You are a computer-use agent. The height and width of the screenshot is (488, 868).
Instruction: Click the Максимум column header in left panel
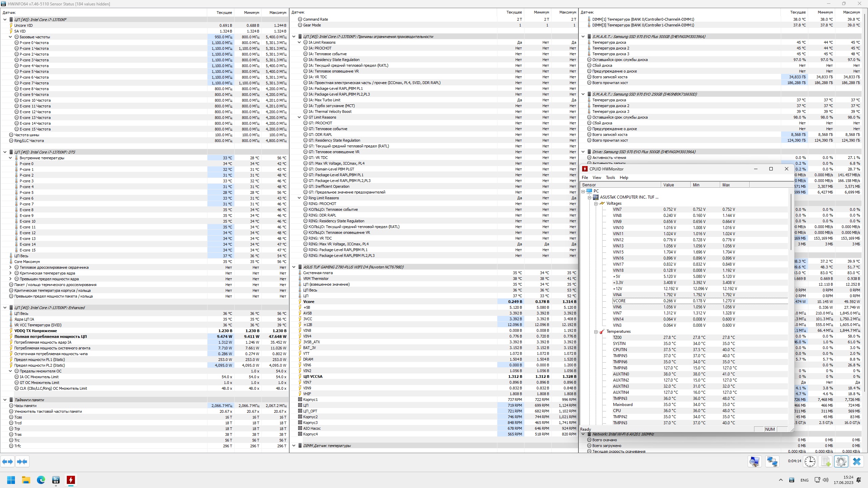point(277,13)
